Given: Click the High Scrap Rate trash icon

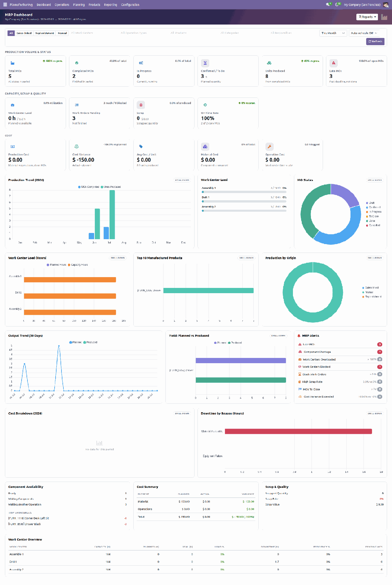Looking at the screenshot, I should (300, 382).
